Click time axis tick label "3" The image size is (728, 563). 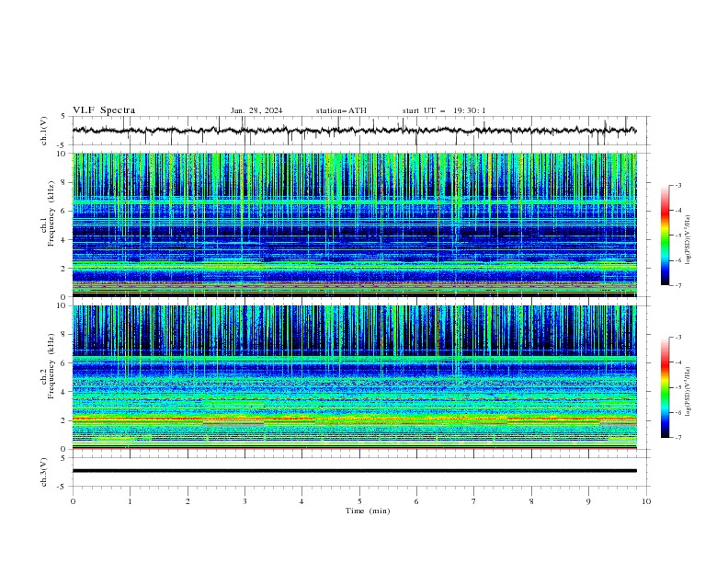click(245, 501)
